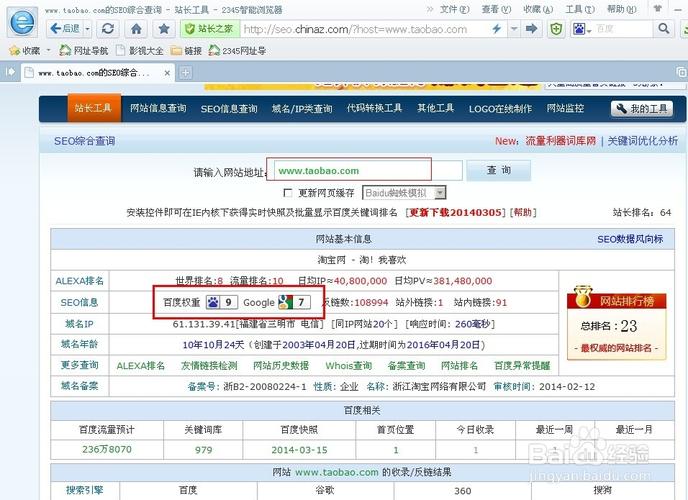
Task: Close the taobao SEO query tab
Action: coord(167,73)
